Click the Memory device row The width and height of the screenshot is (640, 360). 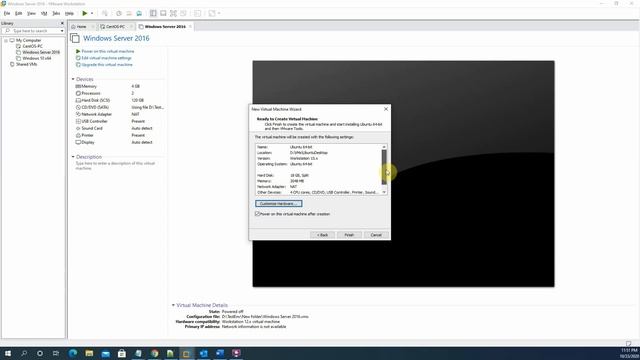pyautogui.click(x=120, y=87)
